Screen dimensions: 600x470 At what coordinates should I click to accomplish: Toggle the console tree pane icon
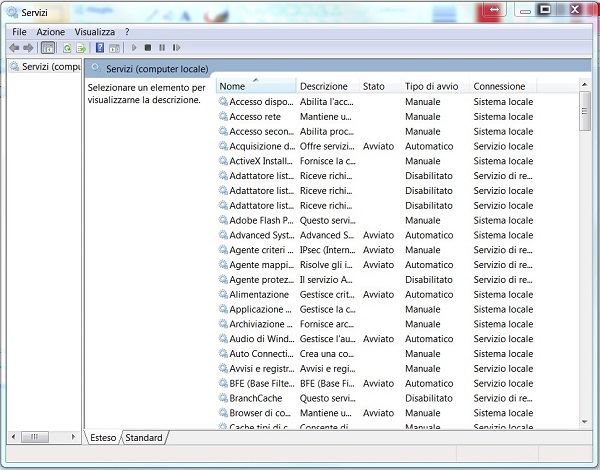(x=47, y=47)
